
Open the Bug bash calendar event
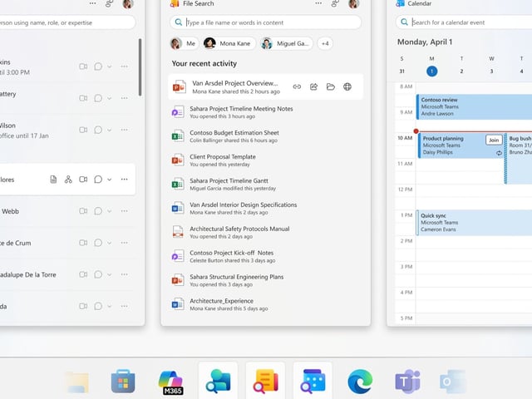519,158
